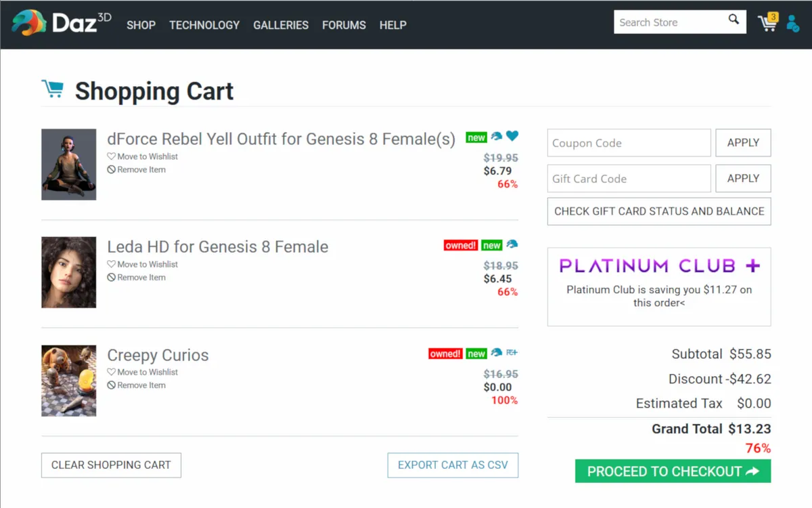
Task: Click the Coupon Code input field
Action: click(x=628, y=142)
